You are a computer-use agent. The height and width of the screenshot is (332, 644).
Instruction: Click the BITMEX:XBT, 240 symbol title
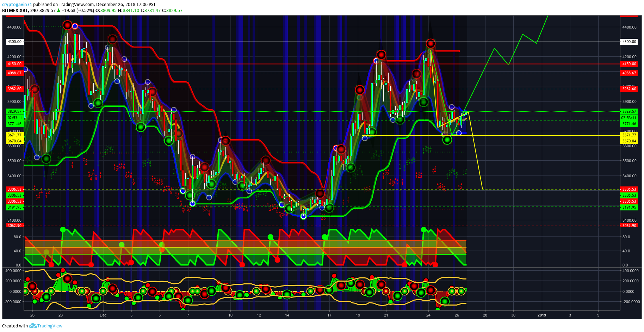20,11
